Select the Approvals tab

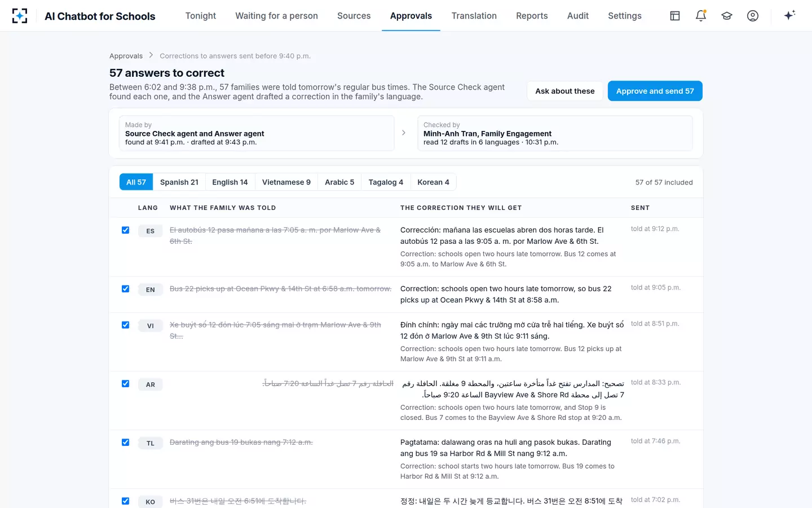(x=411, y=16)
